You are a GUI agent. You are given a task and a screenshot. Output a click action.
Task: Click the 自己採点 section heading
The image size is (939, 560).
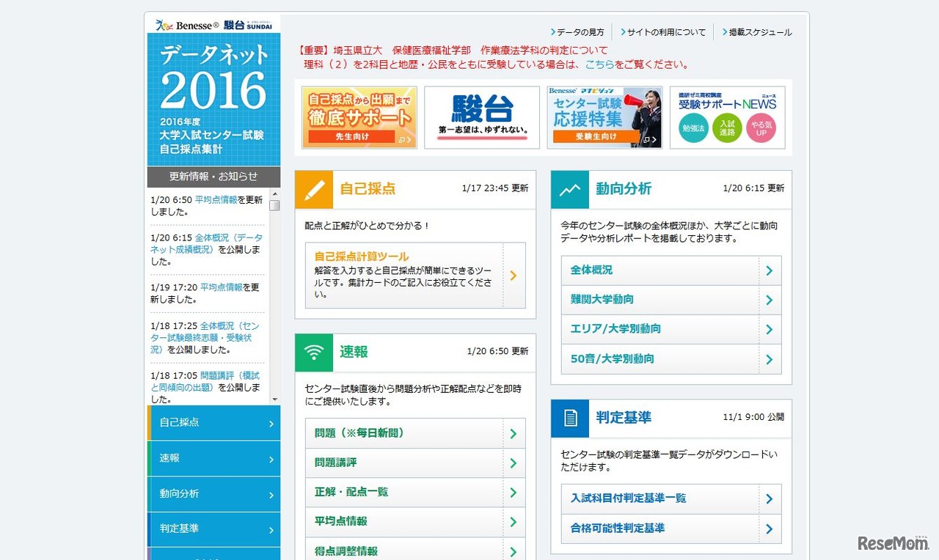pyautogui.click(x=368, y=189)
